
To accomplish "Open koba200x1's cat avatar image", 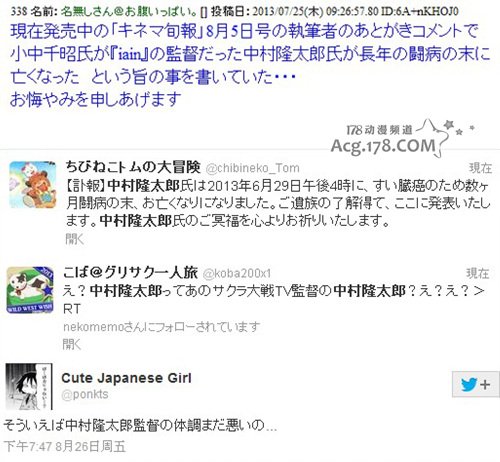I will tap(30, 290).
